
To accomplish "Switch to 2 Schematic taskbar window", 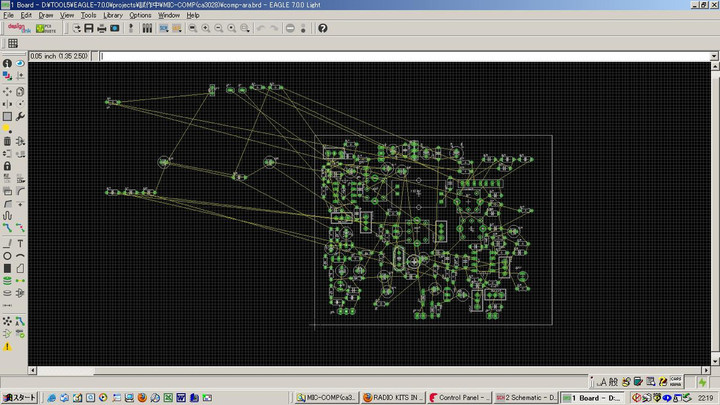I will pos(522,397).
